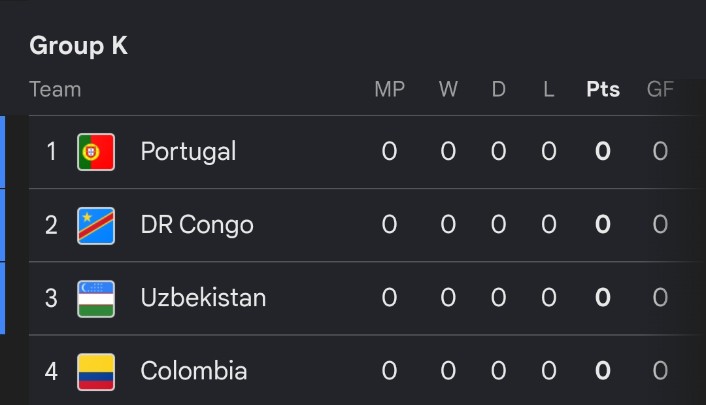Click the MP column header
Image resolution: width=706 pixels, height=405 pixels.
[x=389, y=89]
